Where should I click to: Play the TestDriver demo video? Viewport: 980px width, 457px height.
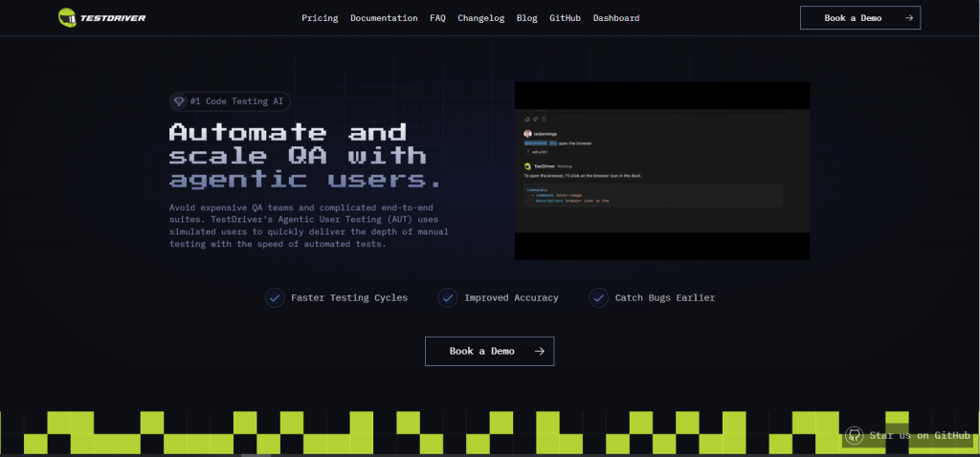coord(662,171)
